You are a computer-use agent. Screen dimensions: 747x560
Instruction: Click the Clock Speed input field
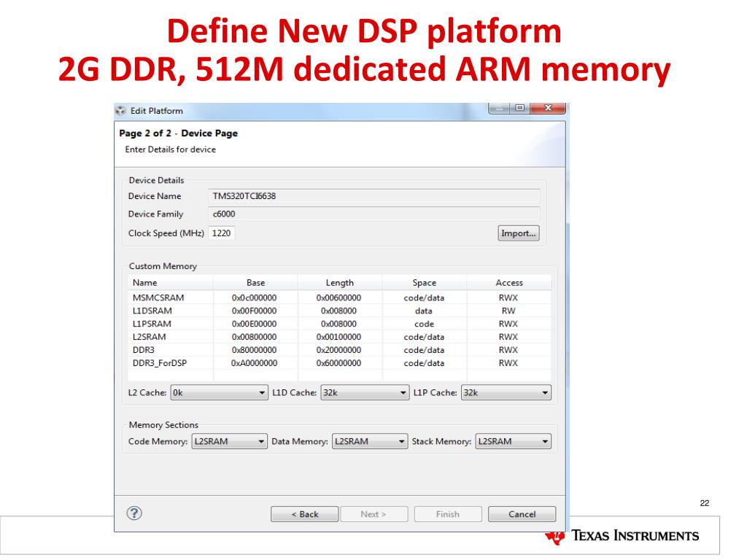tap(222, 233)
